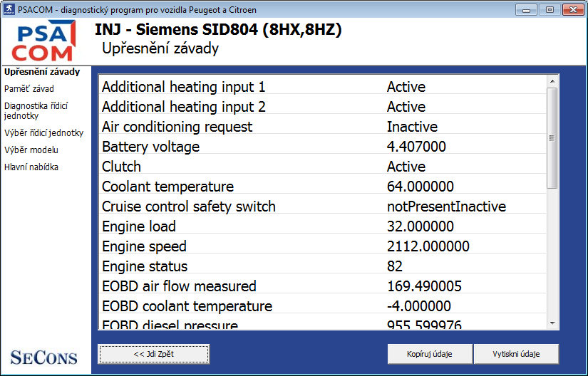Open Paměť závad in sidebar
The height and width of the screenshot is (376, 588).
point(29,89)
